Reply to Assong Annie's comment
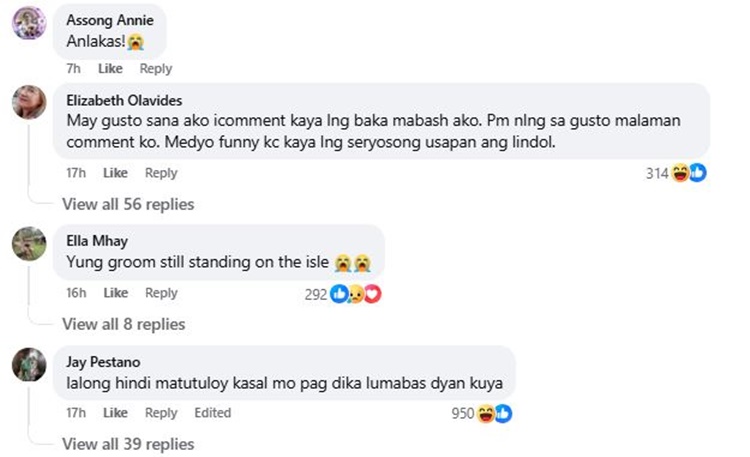The image size is (750, 457). tap(156, 69)
